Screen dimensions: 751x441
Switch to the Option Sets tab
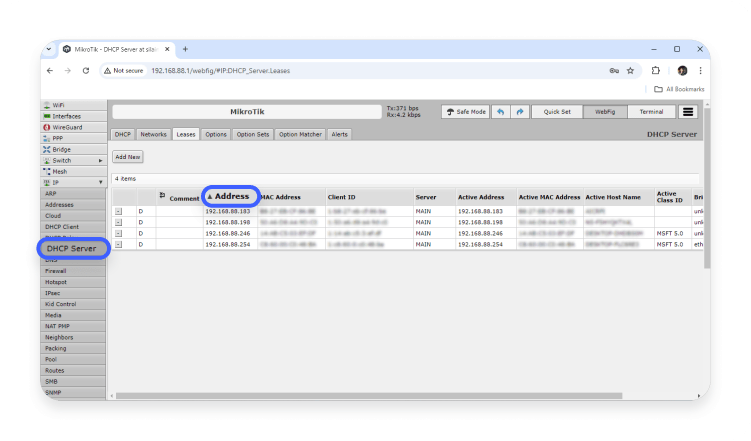253,135
